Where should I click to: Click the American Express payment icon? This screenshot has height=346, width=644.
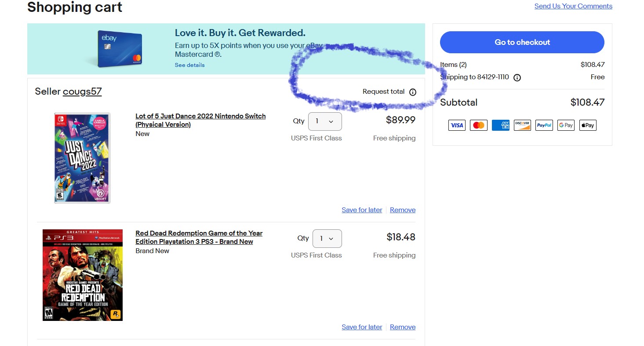click(x=500, y=125)
